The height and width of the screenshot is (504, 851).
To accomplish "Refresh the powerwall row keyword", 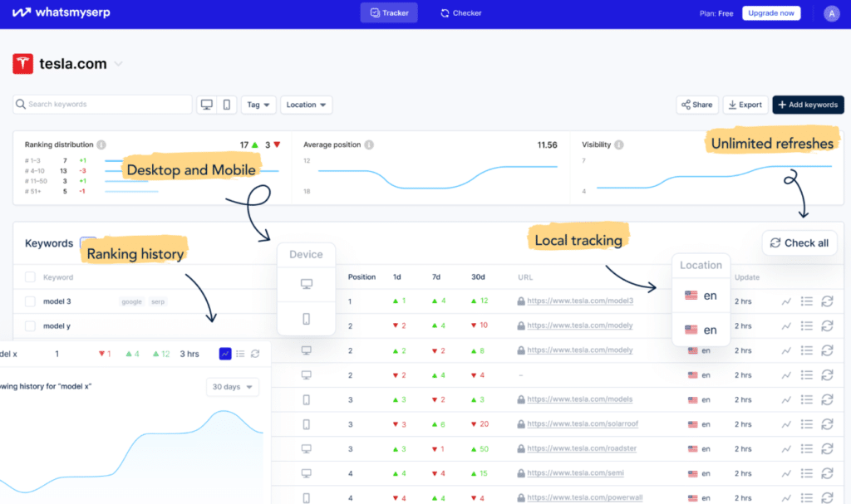I will pyautogui.click(x=827, y=498).
